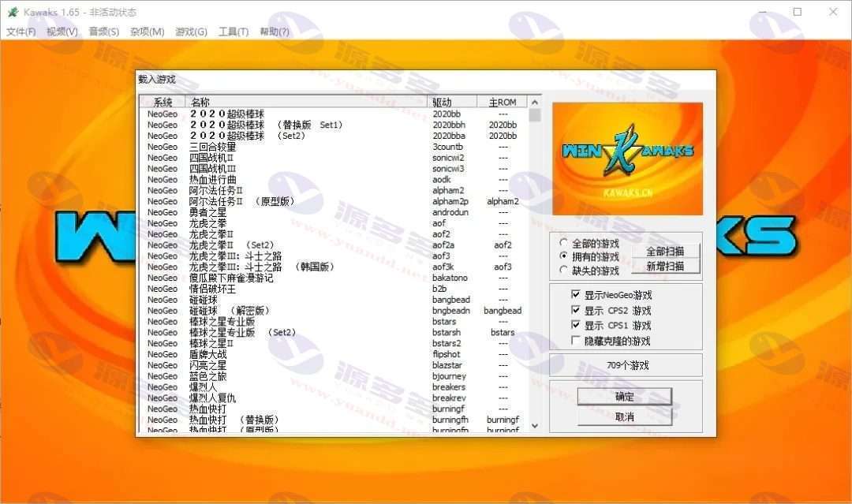Sort list by 系统 column header
Viewport: 852px width, 504px height.
pyautogui.click(x=163, y=102)
